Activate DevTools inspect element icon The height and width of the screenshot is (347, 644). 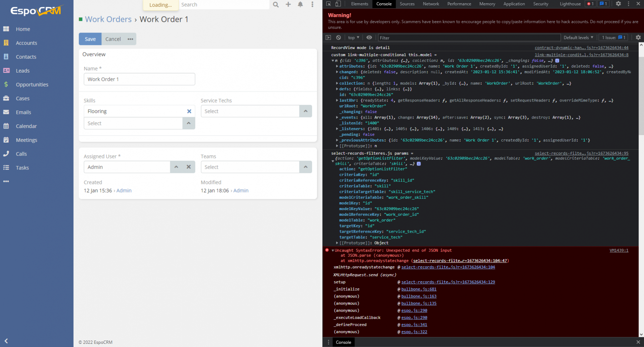(329, 4)
